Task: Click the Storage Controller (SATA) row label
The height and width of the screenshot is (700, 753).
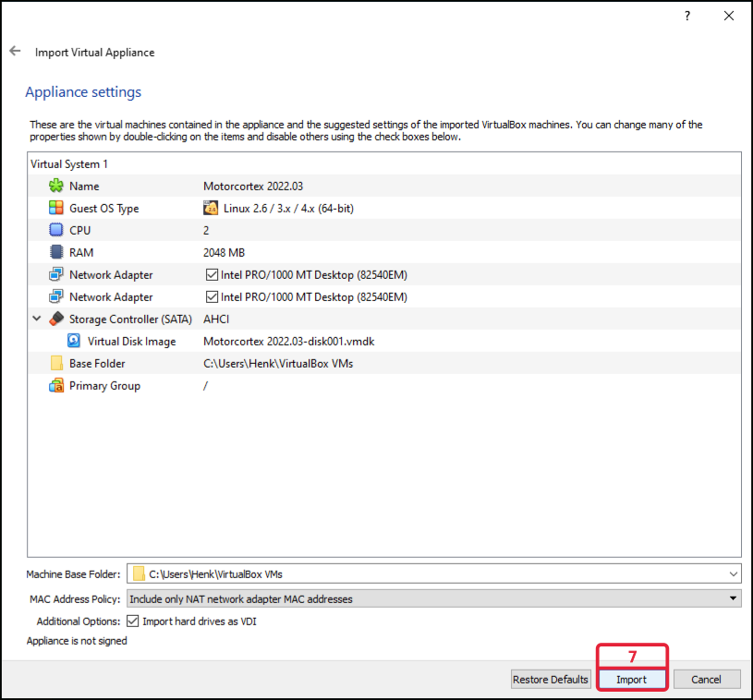Action: tap(130, 320)
